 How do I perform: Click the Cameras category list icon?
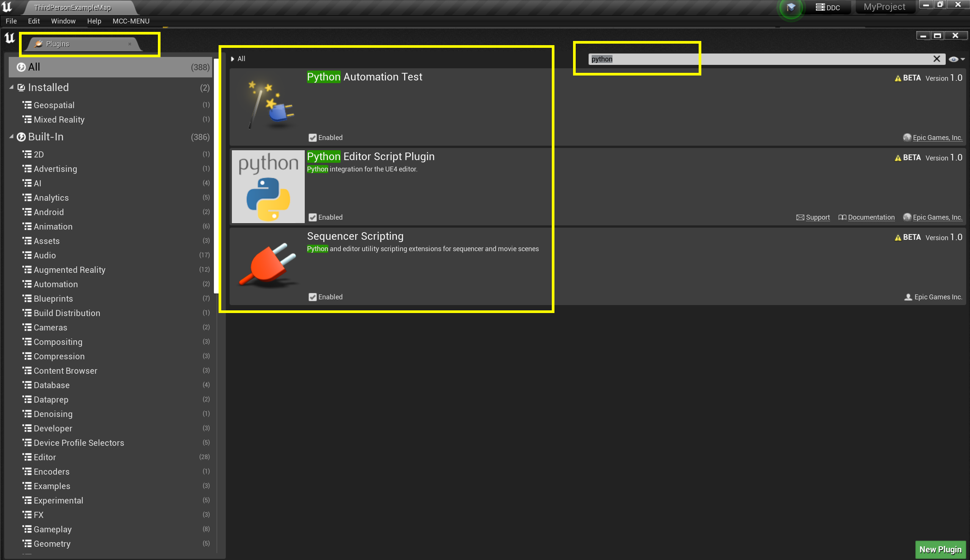coord(27,327)
